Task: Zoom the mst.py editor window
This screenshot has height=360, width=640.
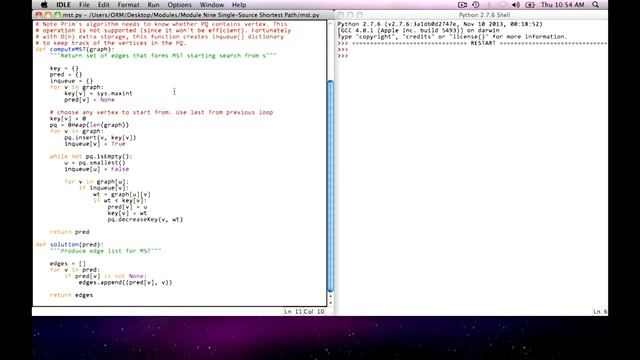Action: pos(58,15)
